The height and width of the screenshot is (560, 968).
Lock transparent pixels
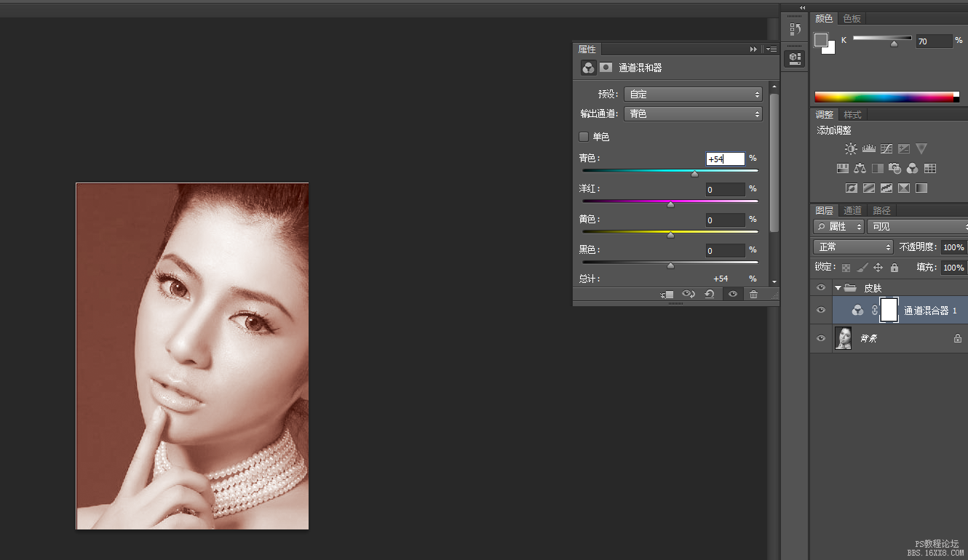(846, 268)
